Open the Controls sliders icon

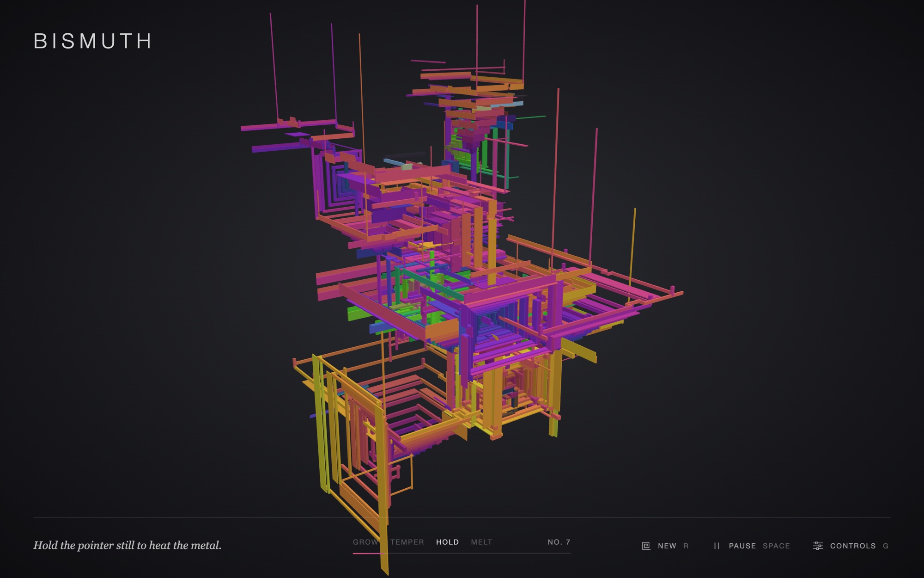818,546
